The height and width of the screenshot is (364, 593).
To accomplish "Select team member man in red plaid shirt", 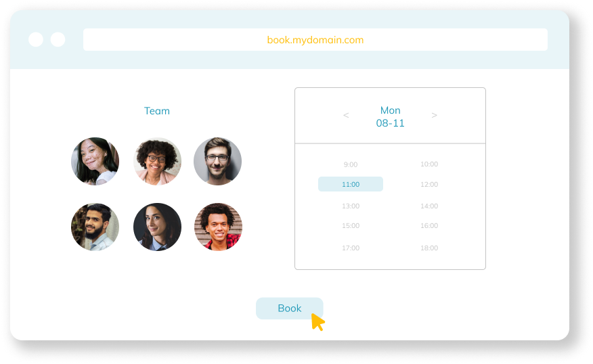I will 218,227.
